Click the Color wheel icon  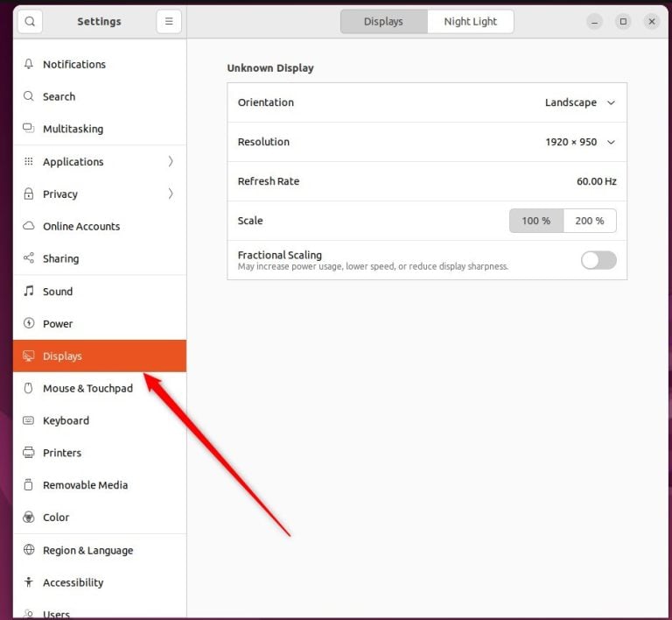29,517
